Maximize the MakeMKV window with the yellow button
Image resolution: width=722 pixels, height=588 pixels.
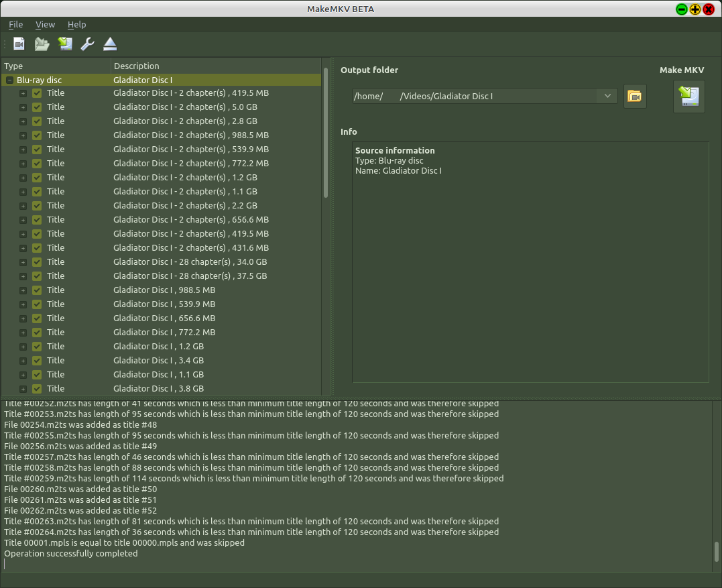click(x=695, y=9)
